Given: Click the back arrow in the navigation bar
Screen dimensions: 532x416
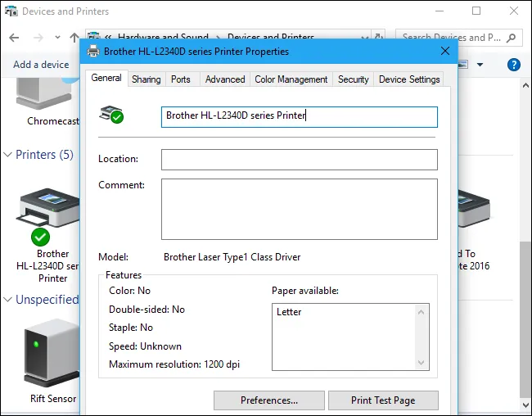Looking at the screenshot, I should [x=15, y=38].
